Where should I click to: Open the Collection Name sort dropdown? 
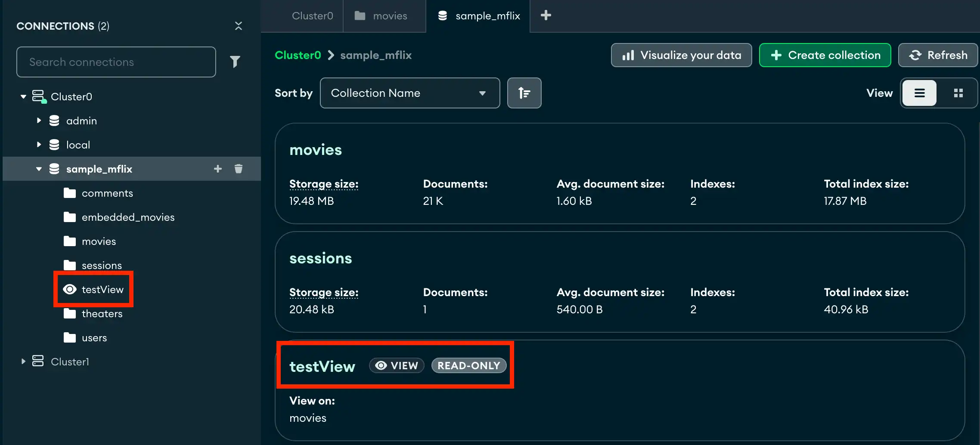[x=409, y=93]
